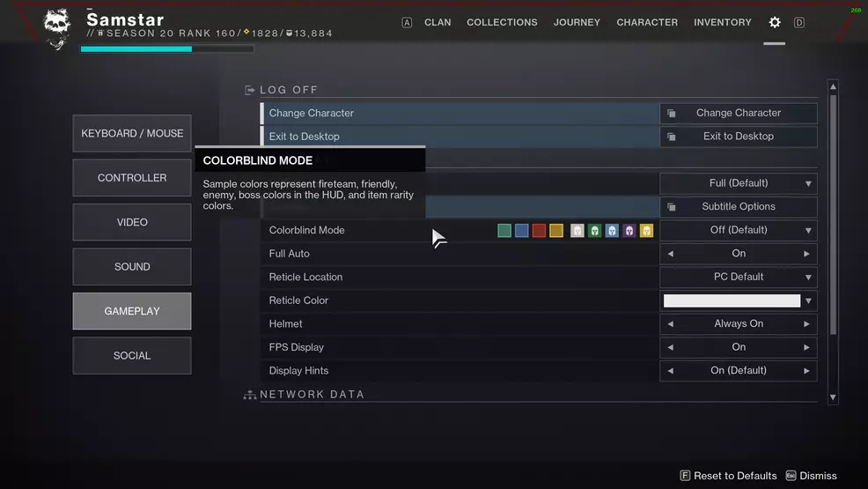
Task: Click the green colorblind sample swatch
Action: (504, 230)
